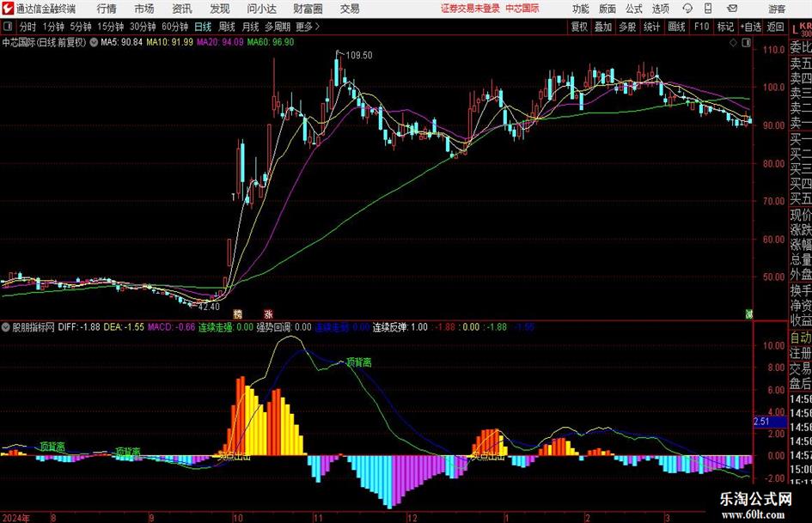This screenshot has width=812, height=523.
Task: Switch to 分时 chart tab
Action: pos(28,27)
